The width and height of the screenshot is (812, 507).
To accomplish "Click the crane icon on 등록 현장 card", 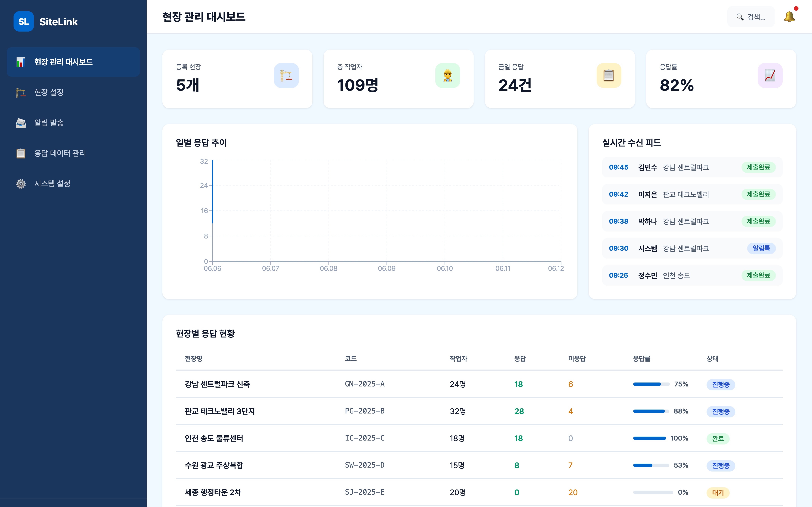I will pyautogui.click(x=286, y=75).
